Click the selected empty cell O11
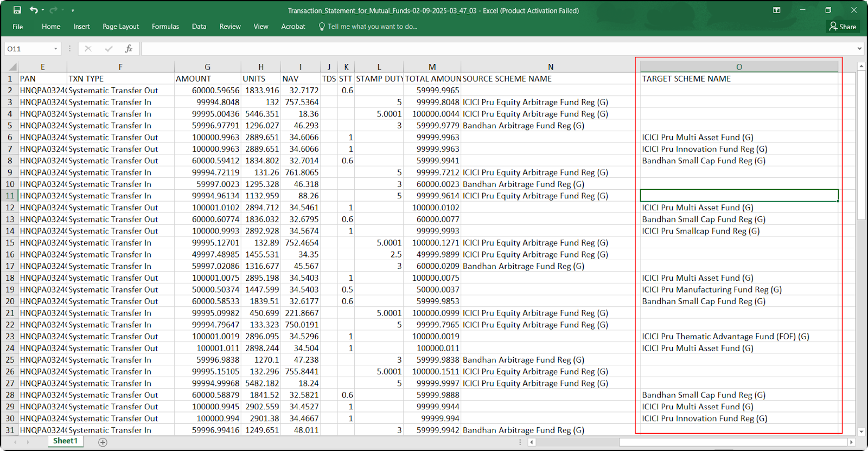Screen dimensions: 868x451 tap(739, 196)
